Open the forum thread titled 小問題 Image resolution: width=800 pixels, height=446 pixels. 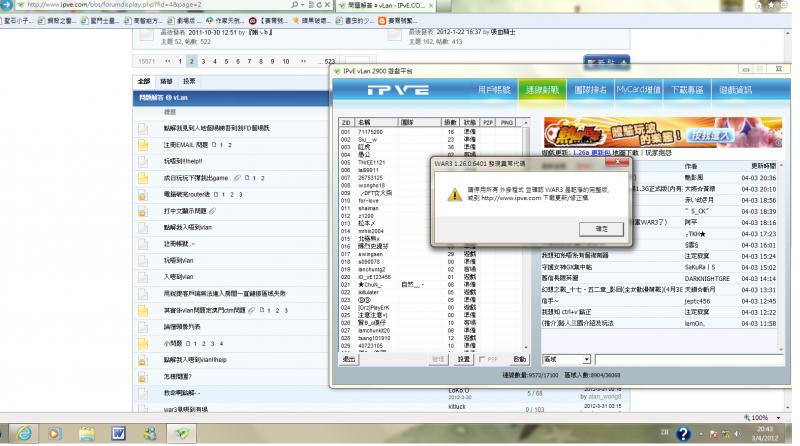point(172,343)
